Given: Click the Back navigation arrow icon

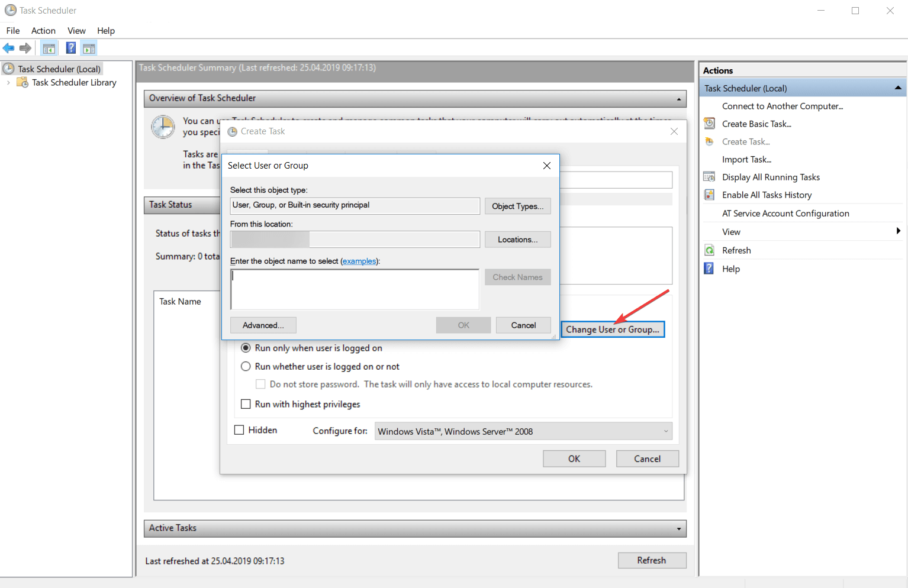Looking at the screenshot, I should [8, 47].
